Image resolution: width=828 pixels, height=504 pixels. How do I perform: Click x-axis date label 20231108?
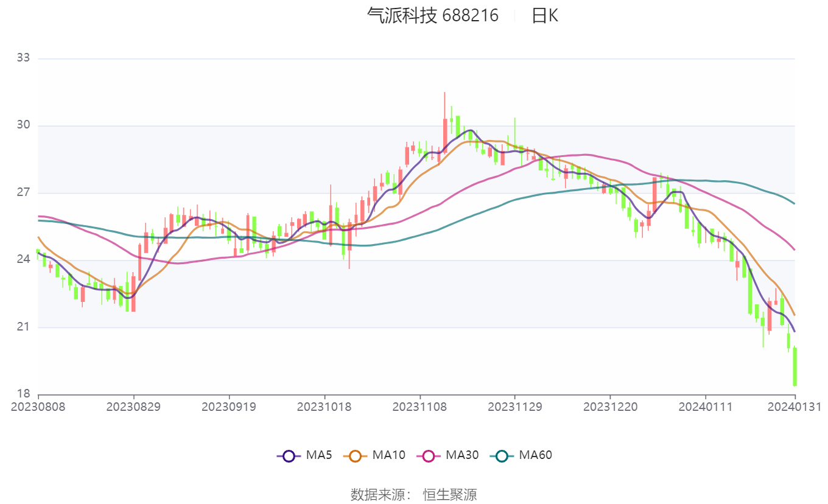pos(419,406)
